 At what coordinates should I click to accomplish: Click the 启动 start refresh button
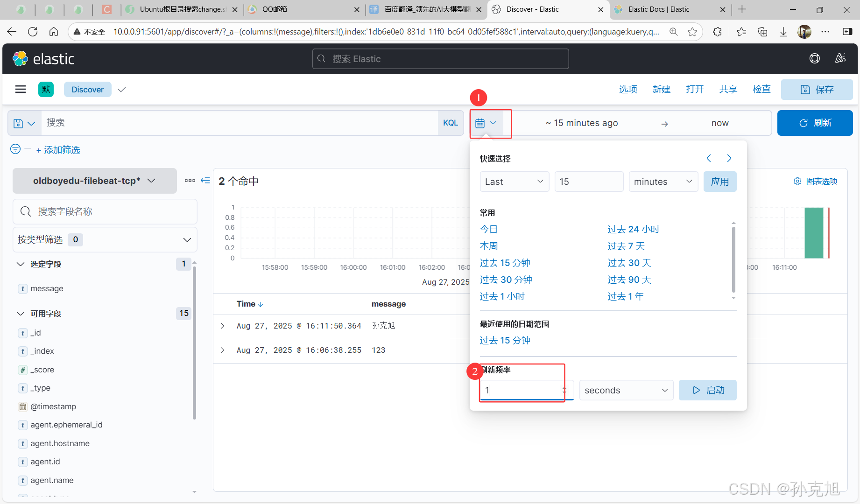click(x=708, y=390)
